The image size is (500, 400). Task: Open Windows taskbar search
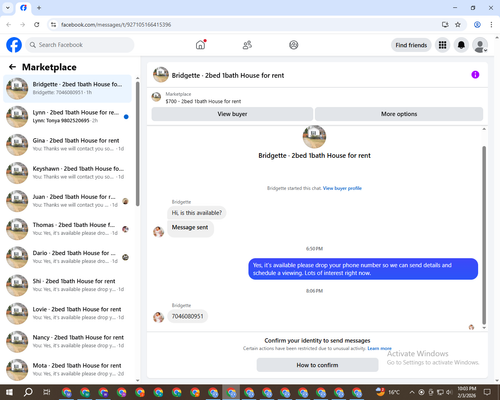click(28, 392)
